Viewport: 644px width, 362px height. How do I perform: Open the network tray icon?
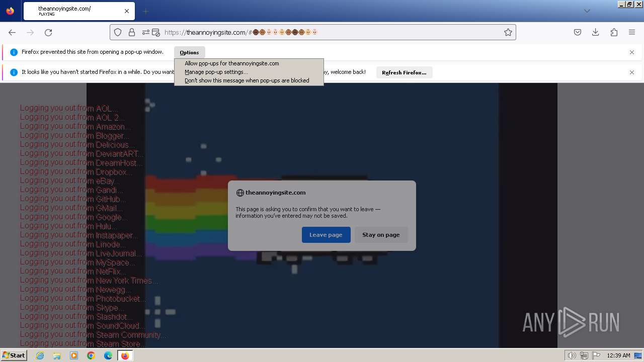pyautogui.click(x=584, y=355)
